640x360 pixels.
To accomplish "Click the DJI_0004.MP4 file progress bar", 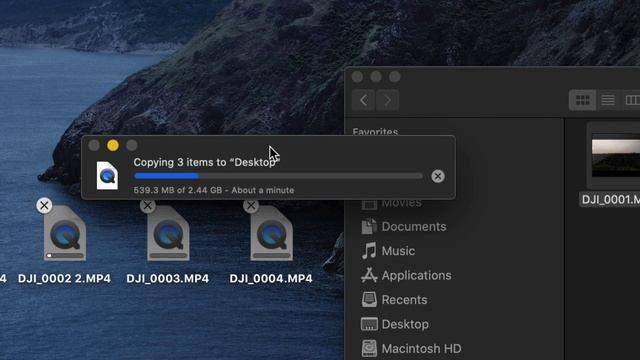I will point(271,256).
